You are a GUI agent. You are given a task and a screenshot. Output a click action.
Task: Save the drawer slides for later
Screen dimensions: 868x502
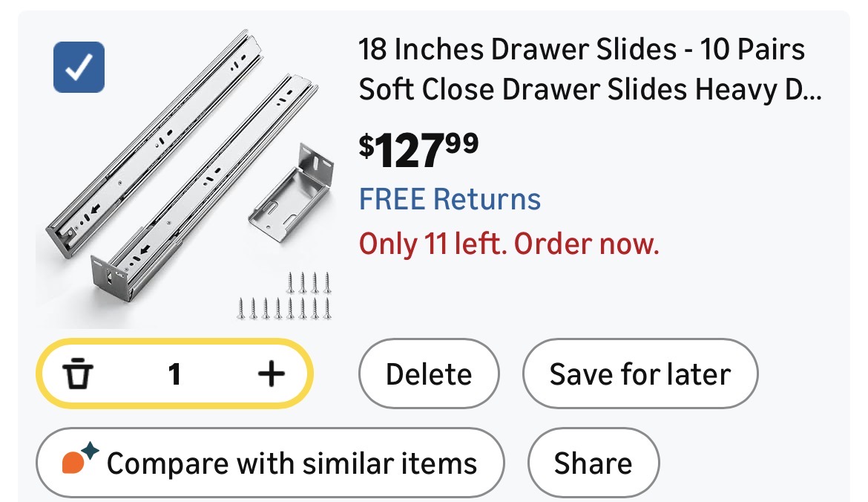(640, 374)
